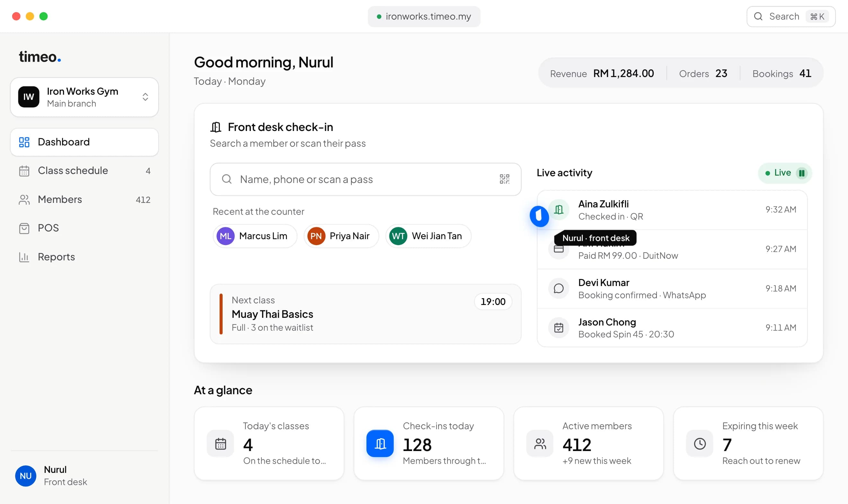Open Devi Kumar booking confirmed row
848x504 pixels.
coord(672,289)
